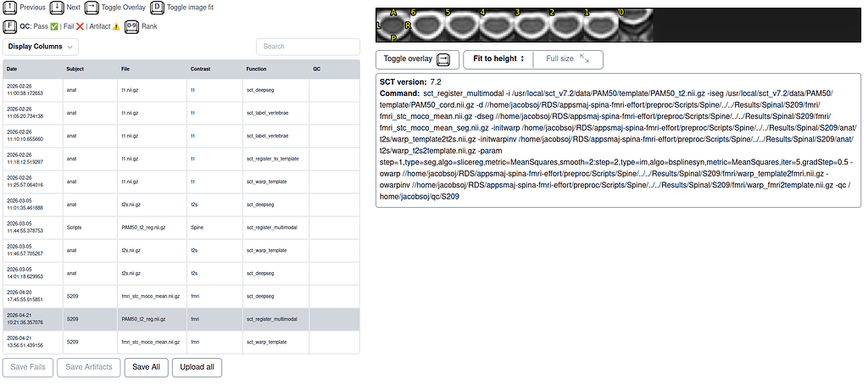Click the Upload all button
This screenshot has width=868, height=391.
point(197,367)
